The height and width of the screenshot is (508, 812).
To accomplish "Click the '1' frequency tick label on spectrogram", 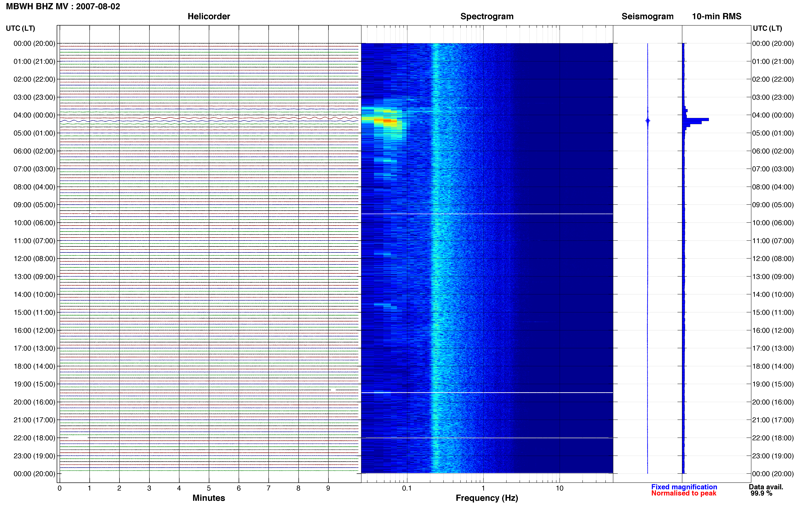I will pos(483,488).
